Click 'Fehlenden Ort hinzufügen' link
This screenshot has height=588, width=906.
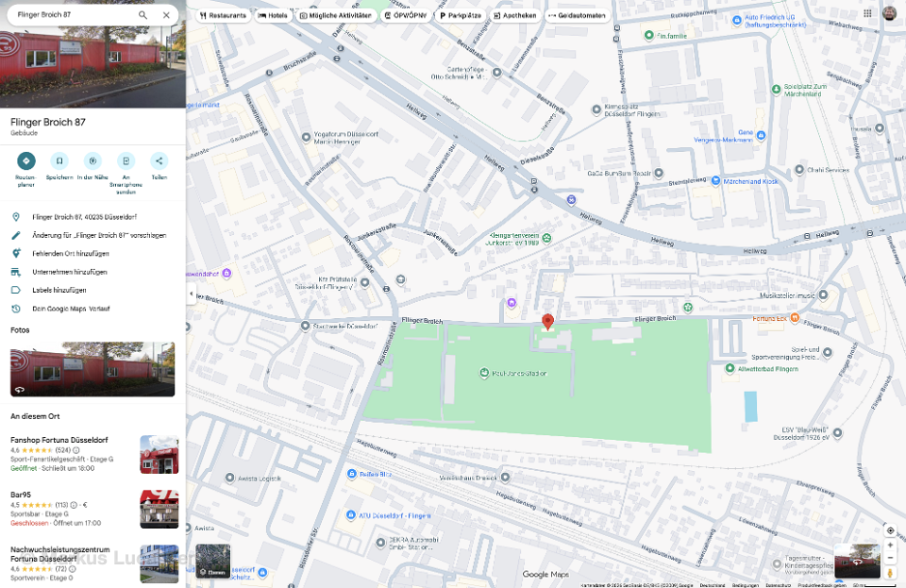(70, 253)
